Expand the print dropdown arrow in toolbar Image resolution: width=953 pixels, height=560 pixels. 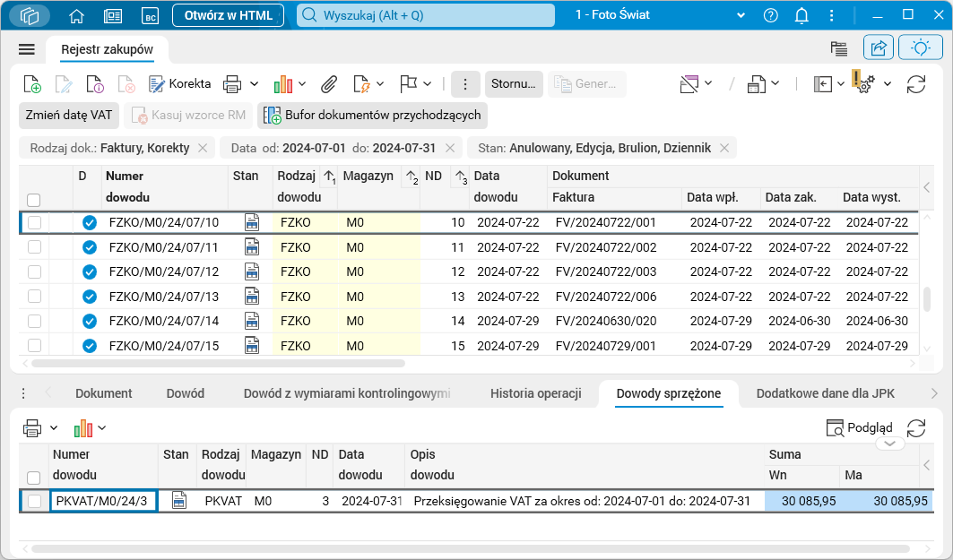pos(255,84)
